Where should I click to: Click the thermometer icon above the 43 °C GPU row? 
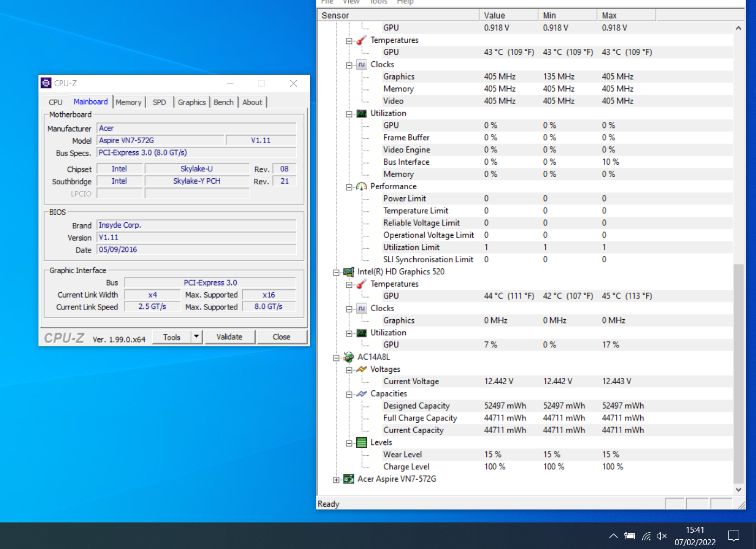[x=362, y=40]
